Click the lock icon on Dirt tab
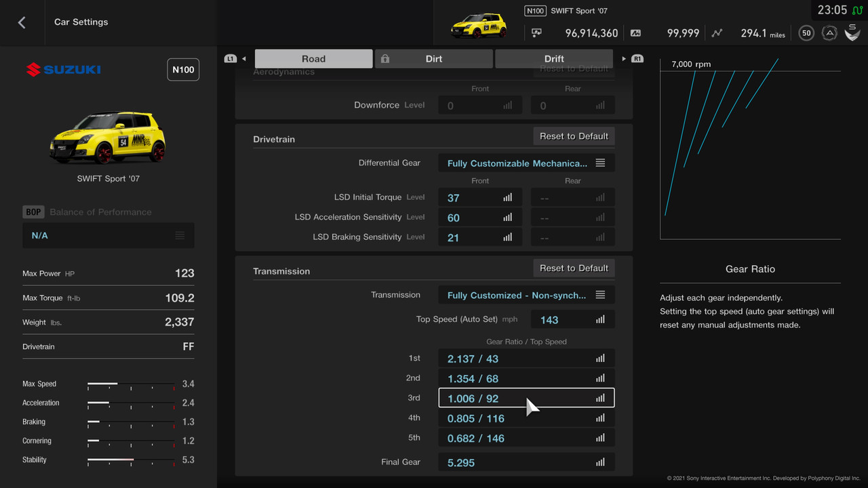 point(385,59)
